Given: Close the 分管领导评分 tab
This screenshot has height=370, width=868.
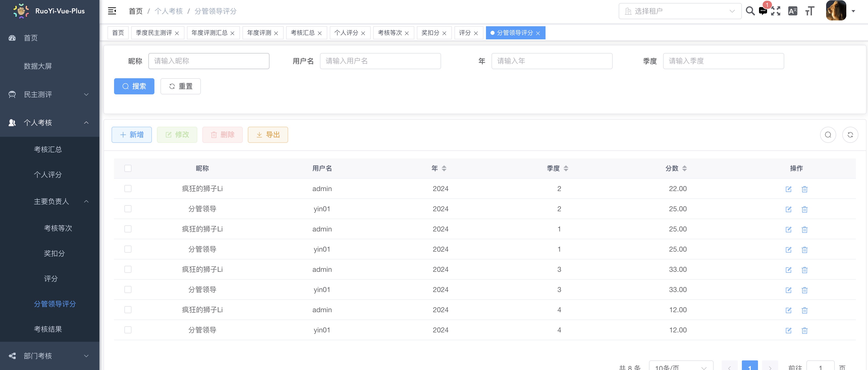Looking at the screenshot, I should (x=538, y=33).
